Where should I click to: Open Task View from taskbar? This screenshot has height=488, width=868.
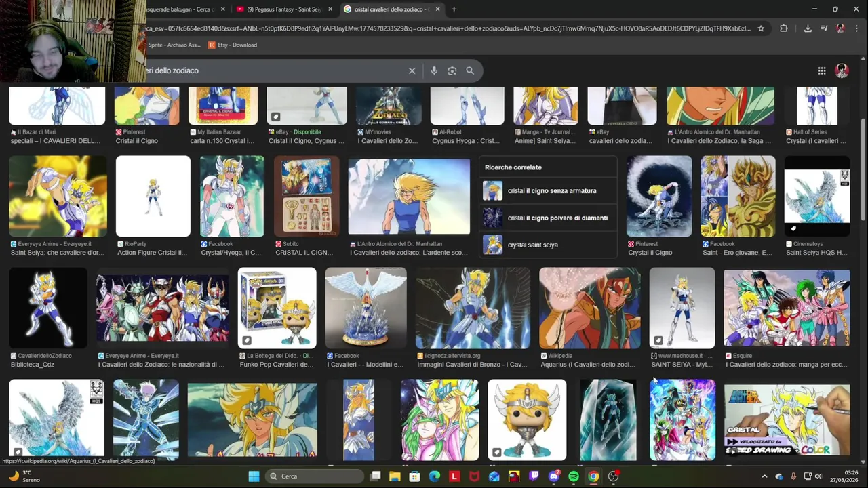pyautogui.click(x=375, y=476)
